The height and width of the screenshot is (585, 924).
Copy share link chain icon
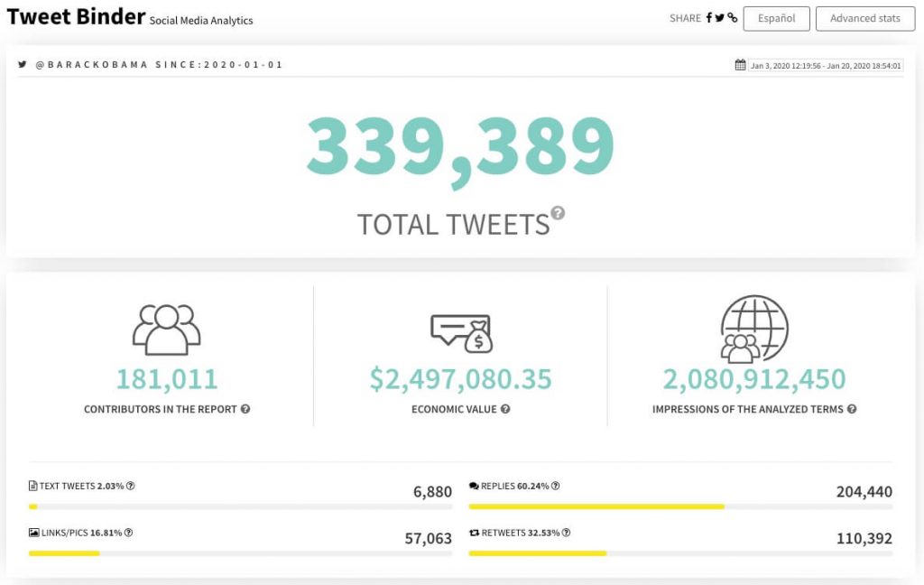(x=733, y=18)
